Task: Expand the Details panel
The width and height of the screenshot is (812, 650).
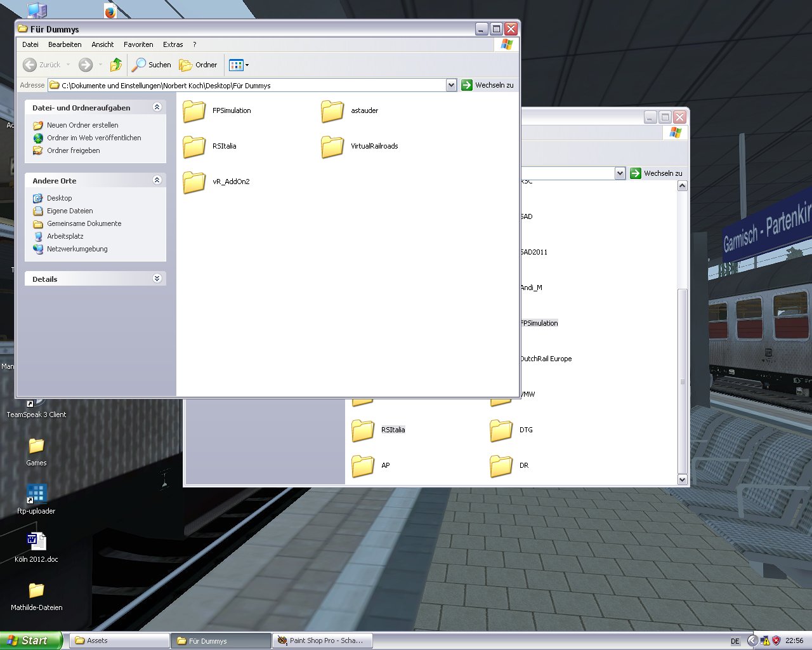Action: pos(157,279)
